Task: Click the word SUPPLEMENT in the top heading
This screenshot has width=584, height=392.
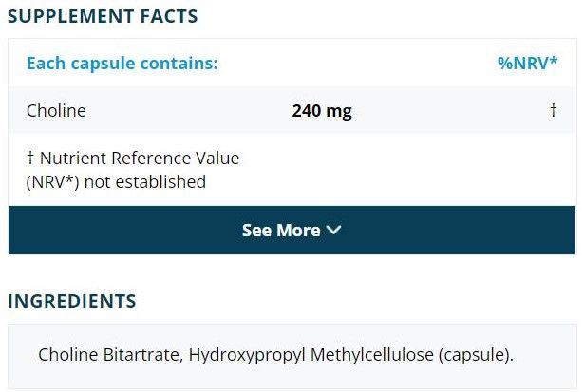Action: 67,16
